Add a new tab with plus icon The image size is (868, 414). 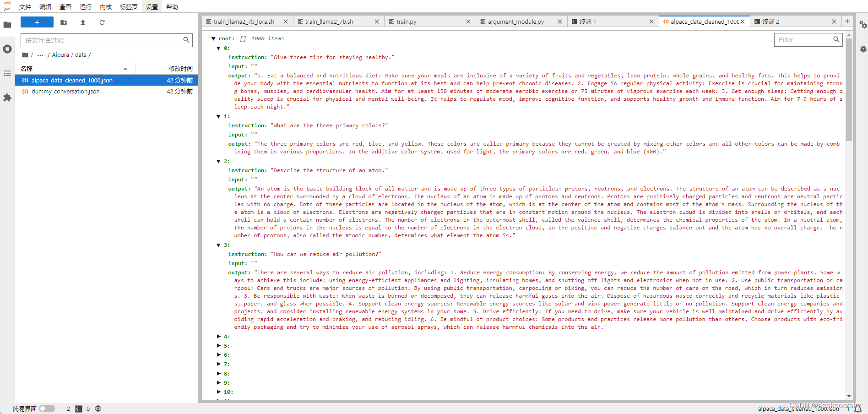click(847, 21)
